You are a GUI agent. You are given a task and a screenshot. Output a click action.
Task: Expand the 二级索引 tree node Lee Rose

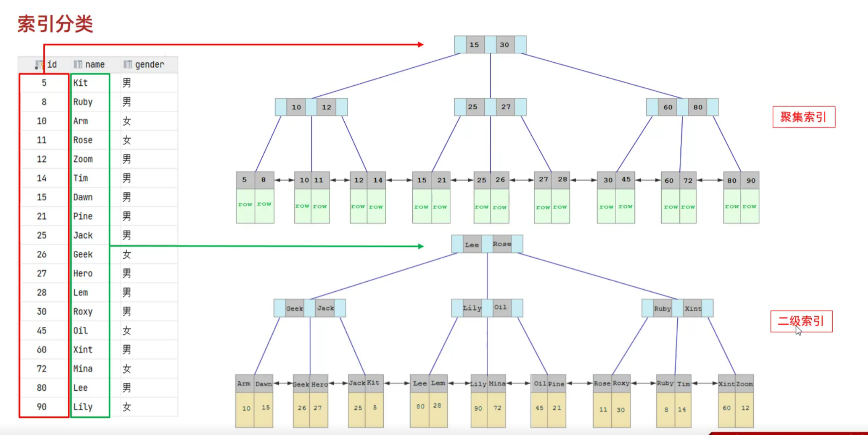[485, 244]
